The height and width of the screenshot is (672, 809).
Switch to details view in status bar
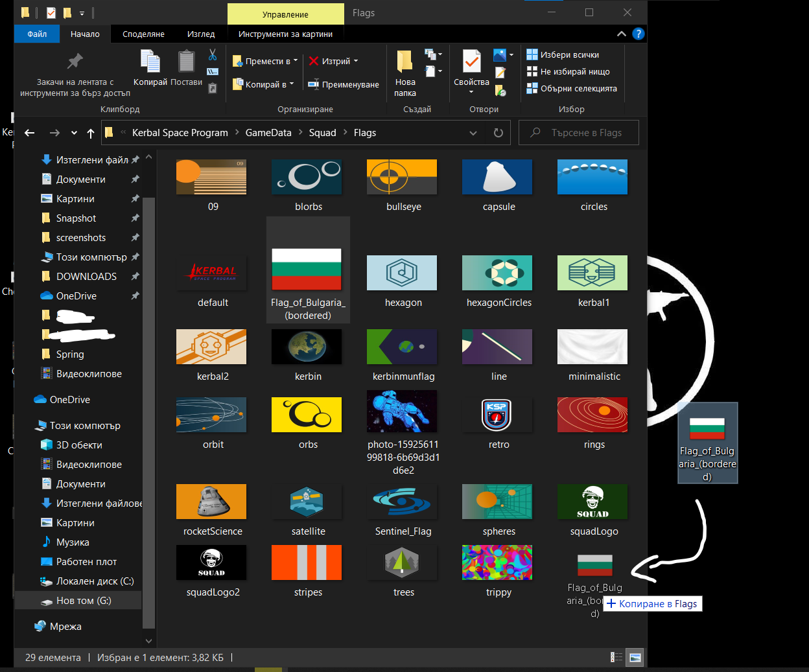tap(616, 657)
